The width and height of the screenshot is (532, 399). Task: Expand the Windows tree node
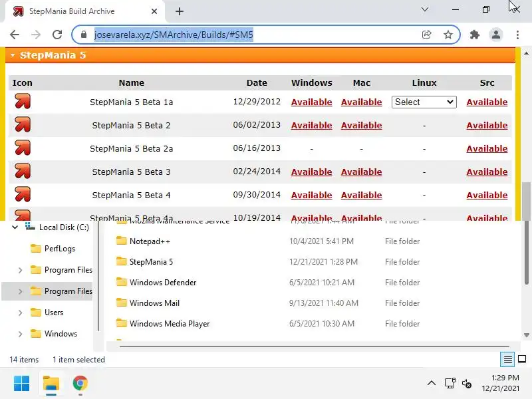[x=20, y=334]
